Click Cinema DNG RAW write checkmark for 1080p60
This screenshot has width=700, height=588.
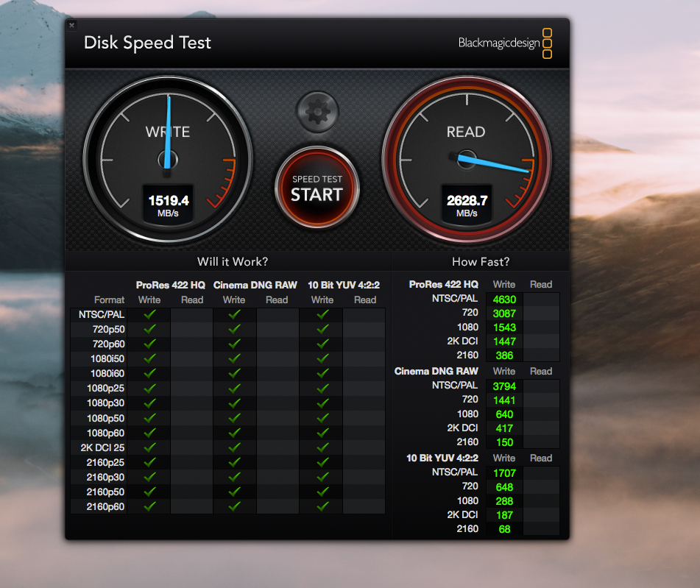click(x=234, y=433)
